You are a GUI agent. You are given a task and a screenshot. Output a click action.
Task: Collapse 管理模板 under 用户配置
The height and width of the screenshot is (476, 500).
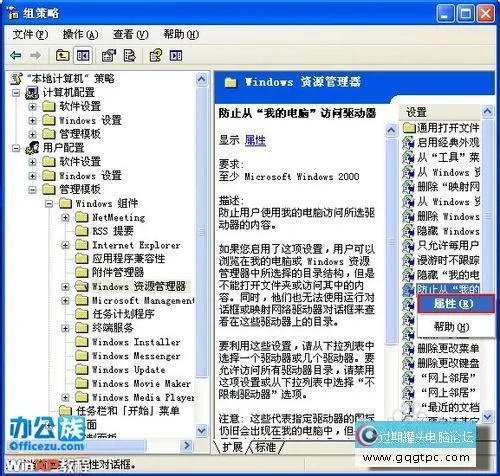[x=32, y=190]
